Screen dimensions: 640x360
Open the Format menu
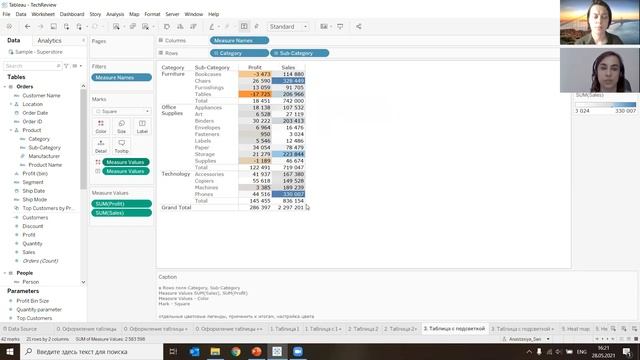coord(152,14)
